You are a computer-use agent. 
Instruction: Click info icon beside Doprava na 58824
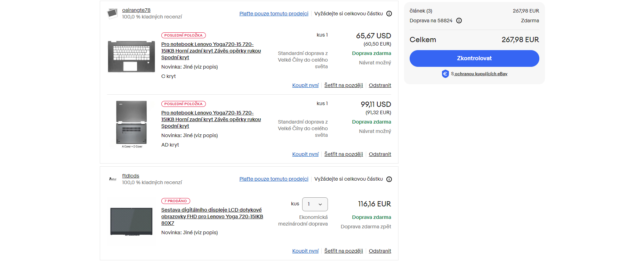click(x=459, y=21)
